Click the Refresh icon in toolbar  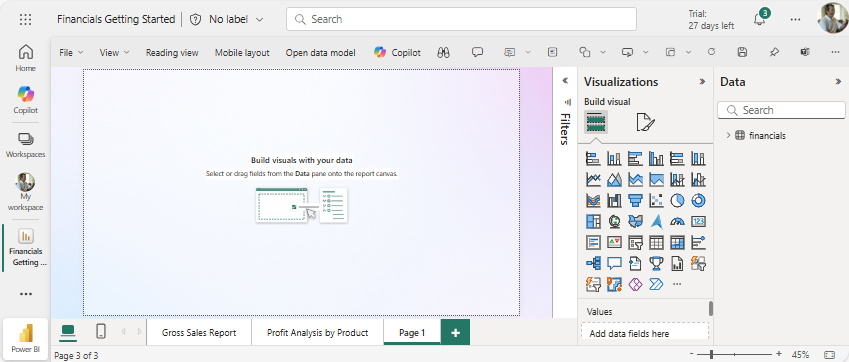711,52
